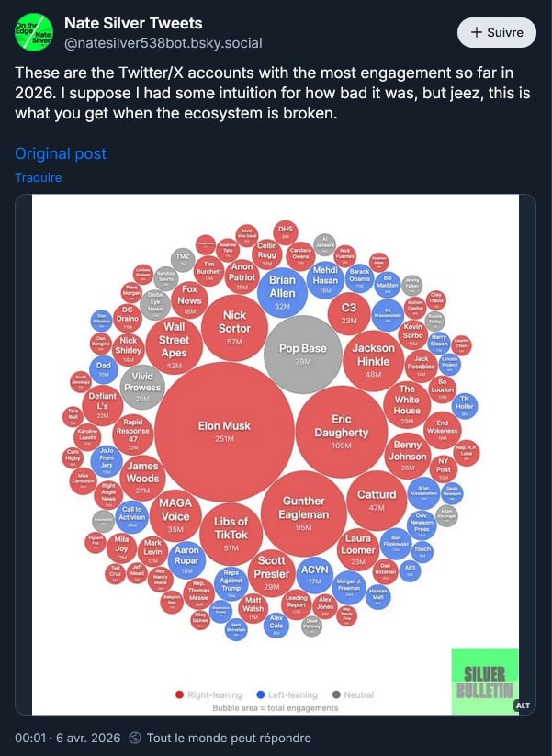Click the globe icon beside the reply setting
552x756 pixels.
click(135, 738)
